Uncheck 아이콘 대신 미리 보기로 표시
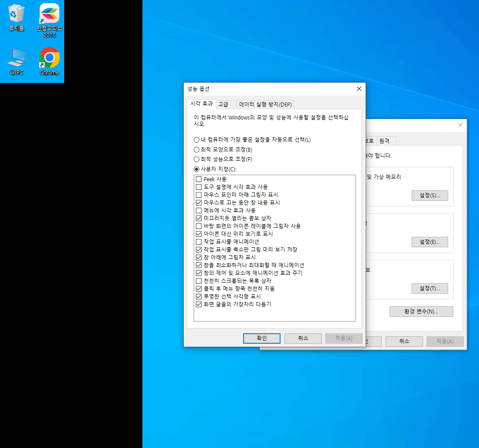The image size is (479, 448). click(x=198, y=234)
